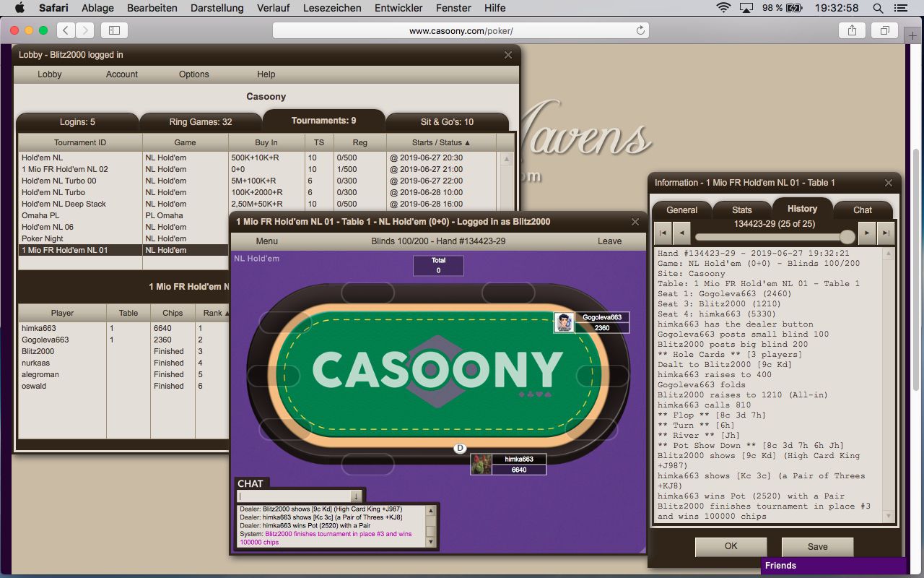Step to next hand in History
Screen dimensions: 924x578
pyautogui.click(x=867, y=233)
